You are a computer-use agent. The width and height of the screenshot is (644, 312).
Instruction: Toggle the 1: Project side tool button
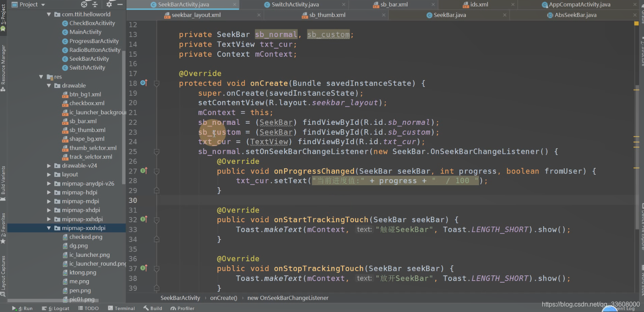(3, 17)
